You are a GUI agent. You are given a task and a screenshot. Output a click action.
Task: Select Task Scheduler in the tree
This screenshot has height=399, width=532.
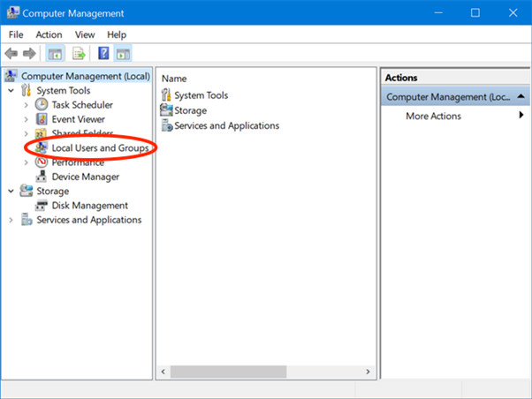(x=81, y=104)
